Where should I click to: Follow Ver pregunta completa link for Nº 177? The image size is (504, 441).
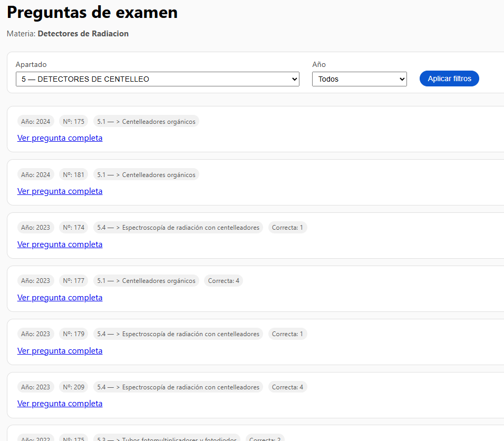coord(60,298)
